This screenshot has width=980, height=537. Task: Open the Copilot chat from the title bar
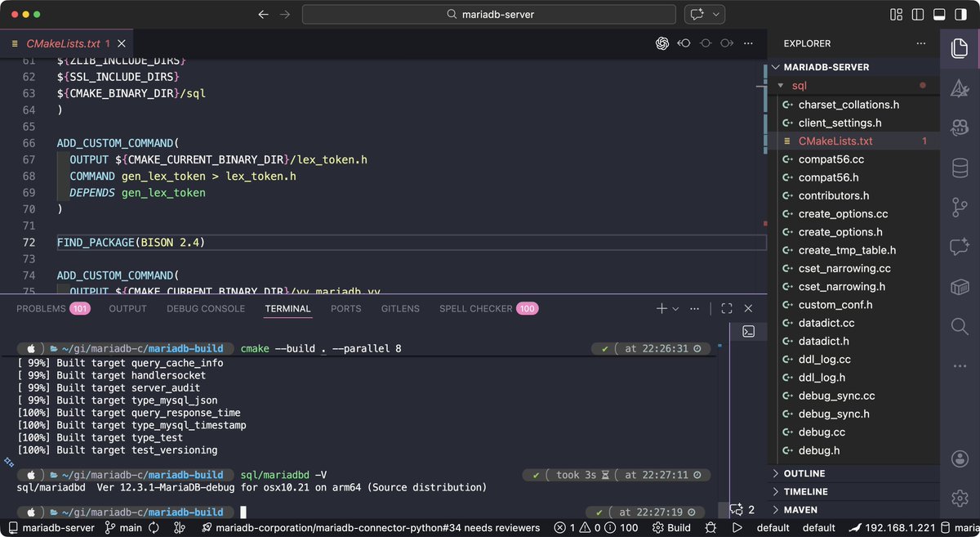(697, 15)
